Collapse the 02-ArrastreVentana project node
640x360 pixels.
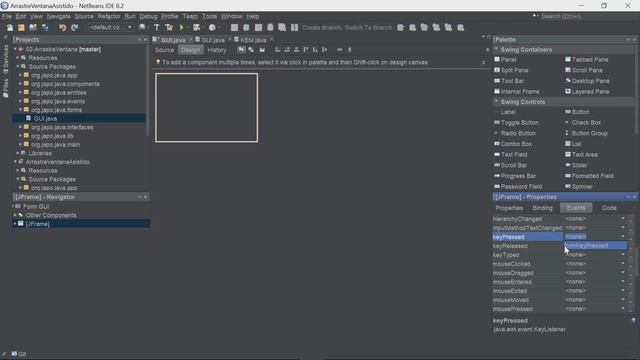pos(16,49)
